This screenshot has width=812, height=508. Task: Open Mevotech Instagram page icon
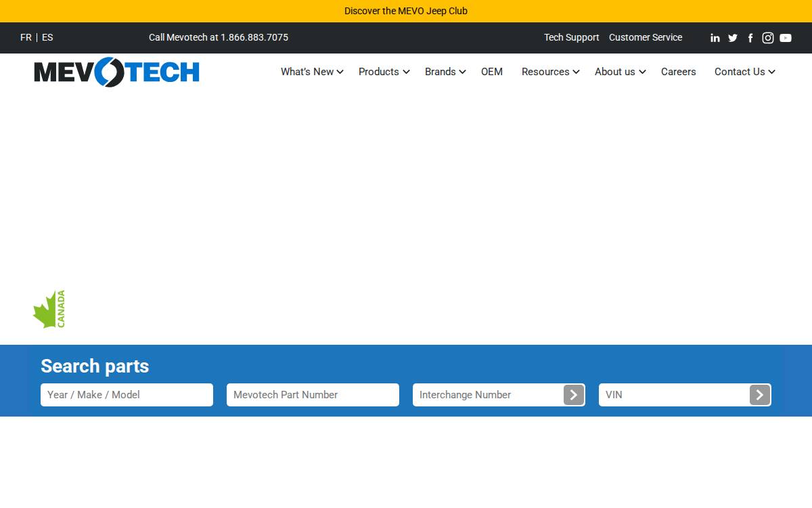[x=768, y=38]
